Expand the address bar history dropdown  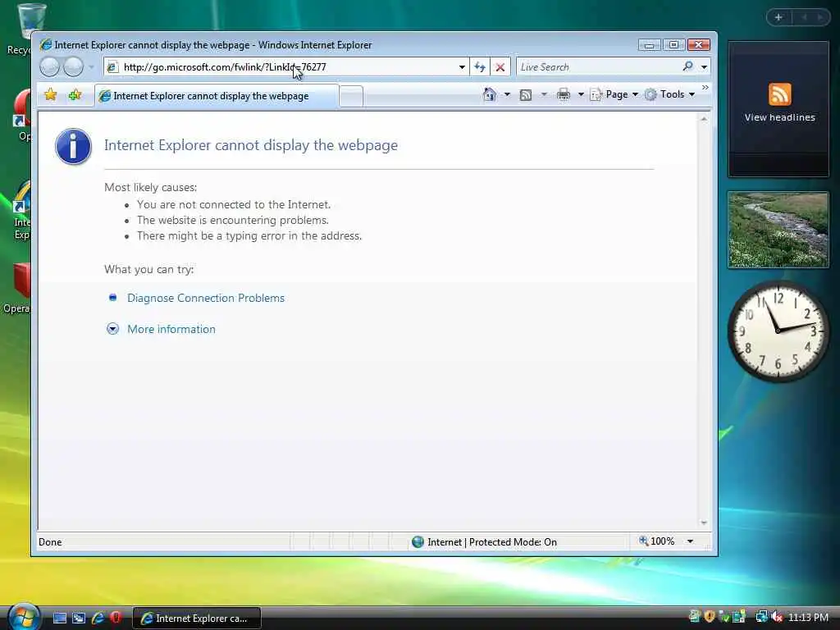[x=462, y=67]
